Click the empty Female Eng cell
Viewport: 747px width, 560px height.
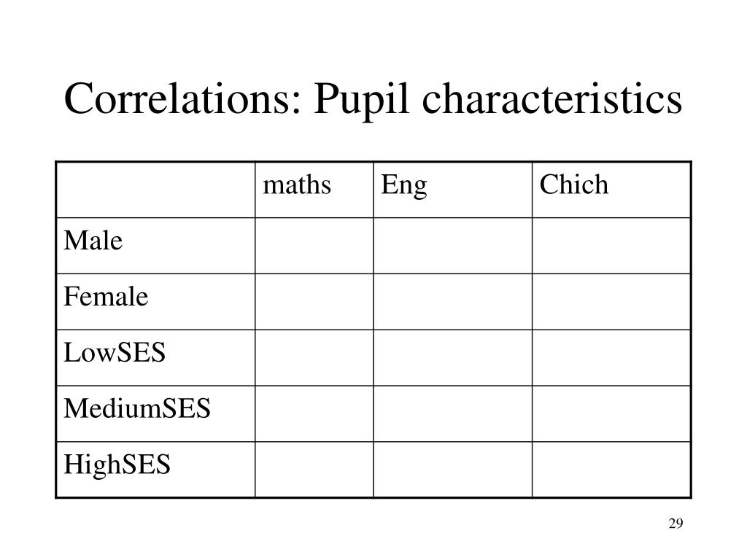452,302
